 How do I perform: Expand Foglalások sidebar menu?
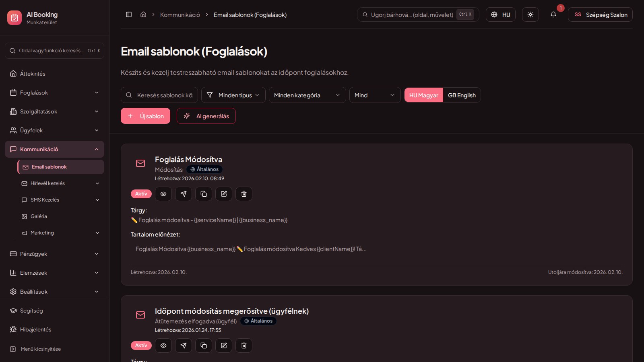click(x=54, y=93)
